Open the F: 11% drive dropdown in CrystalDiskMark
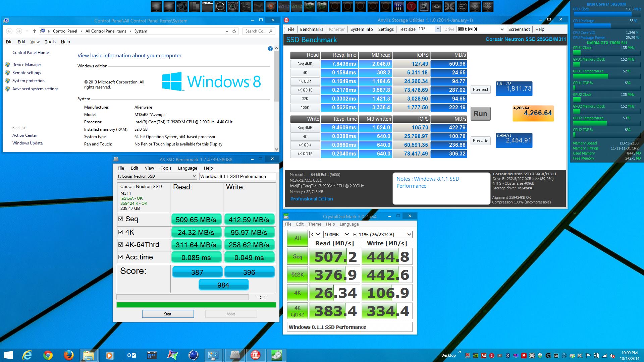 [382, 235]
